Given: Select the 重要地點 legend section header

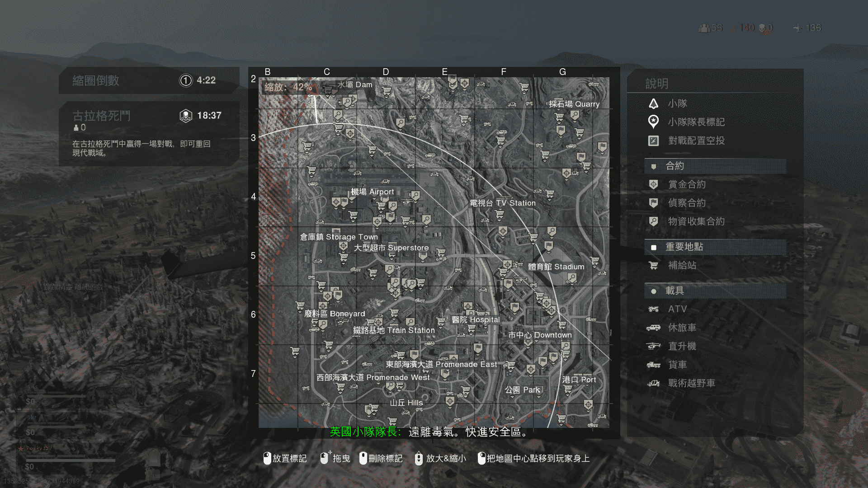Looking at the screenshot, I should pos(715,247).
